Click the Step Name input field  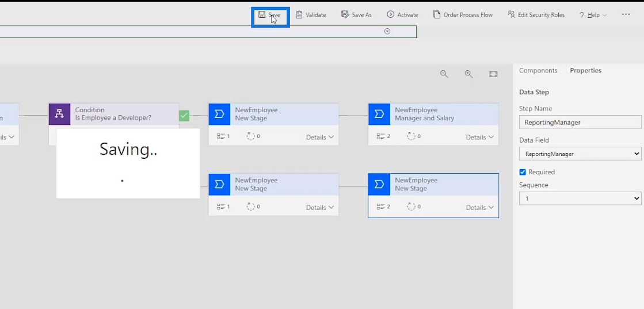(x=580, y=122)
